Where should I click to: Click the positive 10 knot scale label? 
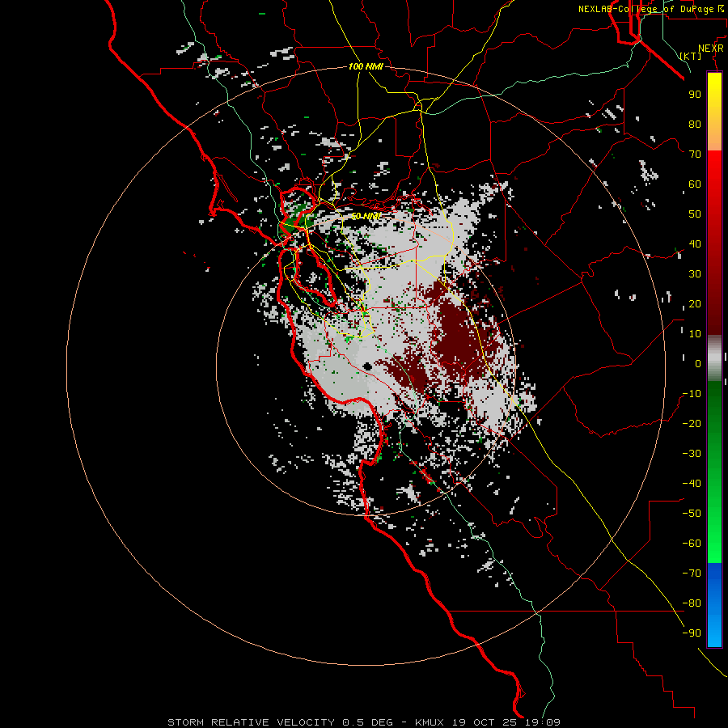coord(695,334)
